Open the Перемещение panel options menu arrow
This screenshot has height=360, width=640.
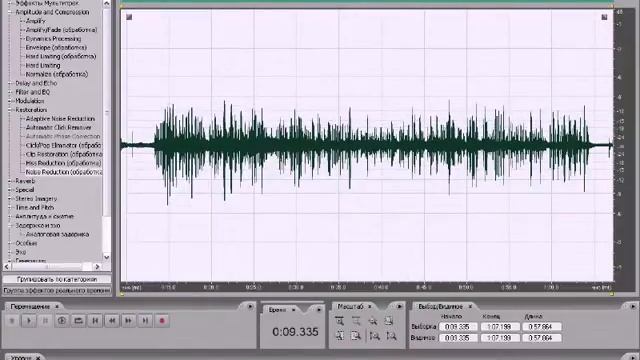[250, 307]
